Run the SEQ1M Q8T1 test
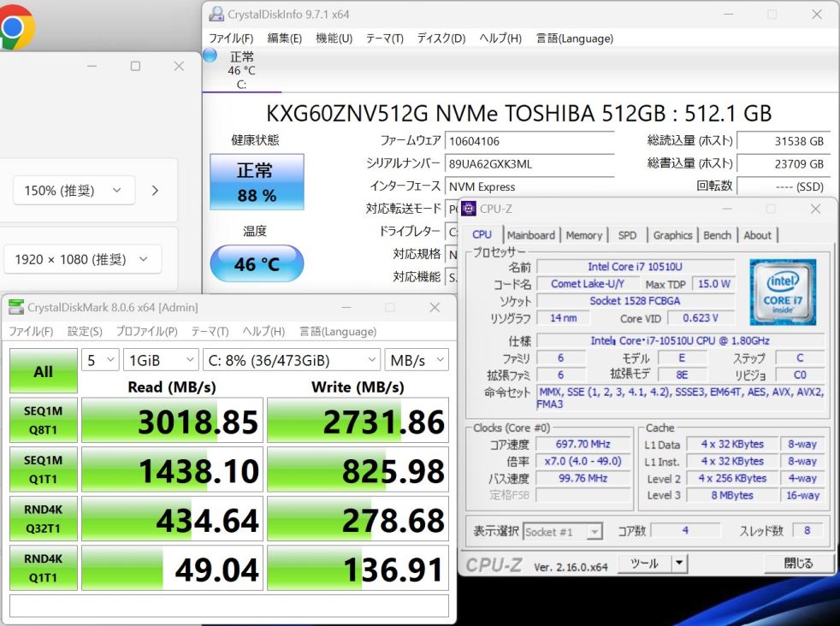Viewport: 840px width, 626px height. pyautogui.click(x=44, y=421)
